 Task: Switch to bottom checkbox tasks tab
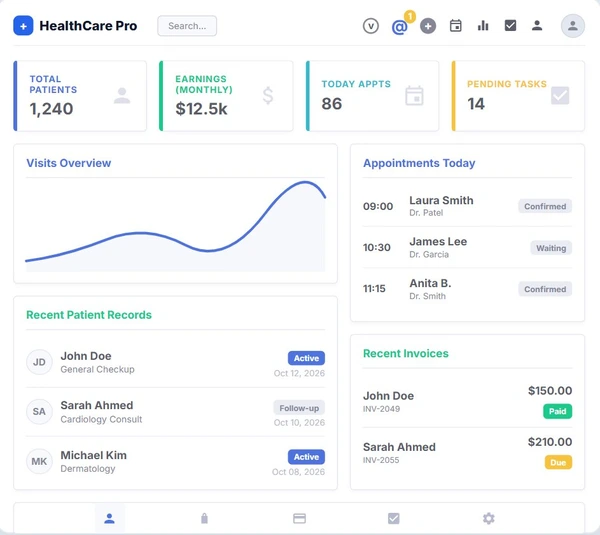coord(394,519)
